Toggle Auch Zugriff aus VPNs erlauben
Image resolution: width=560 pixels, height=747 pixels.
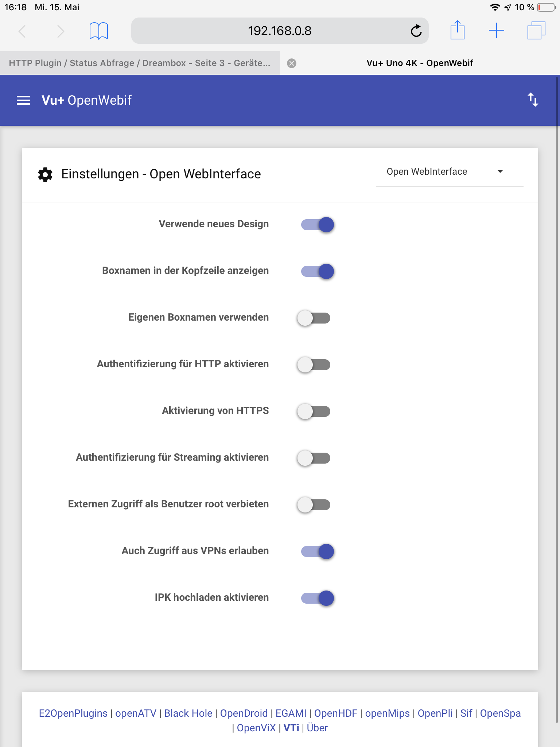click(317, 551)
